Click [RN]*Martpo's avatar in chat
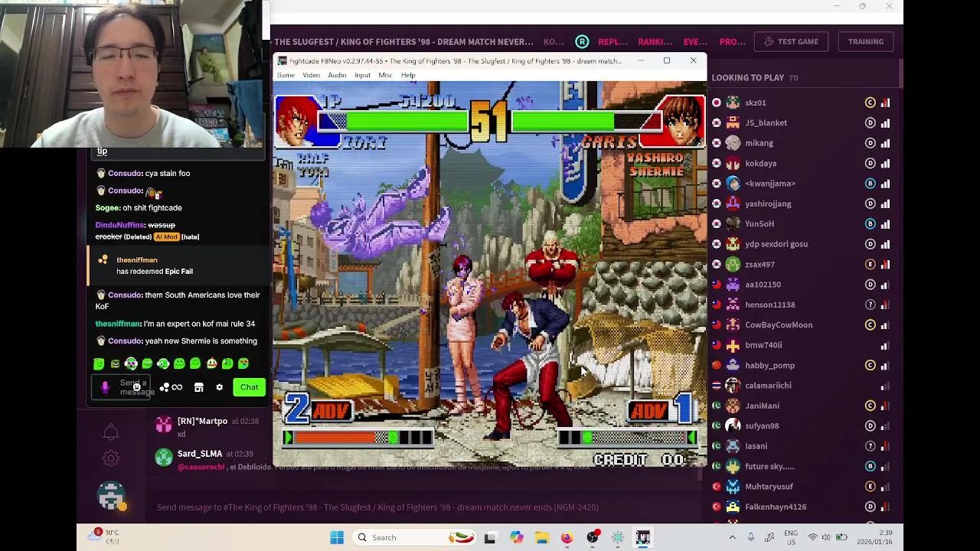The width and height of the screenshot is (980, 551). tap(164, 425)
